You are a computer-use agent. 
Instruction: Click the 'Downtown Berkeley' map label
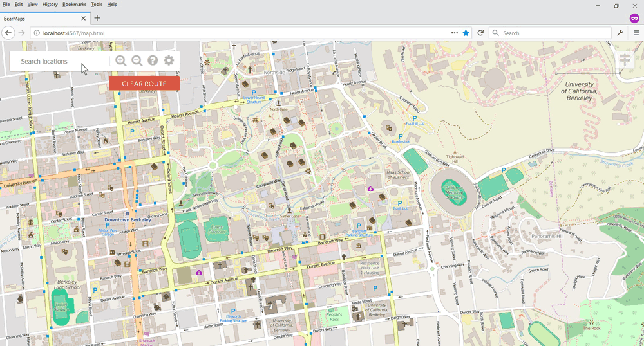pyautogui.click(x=128, y=220)
